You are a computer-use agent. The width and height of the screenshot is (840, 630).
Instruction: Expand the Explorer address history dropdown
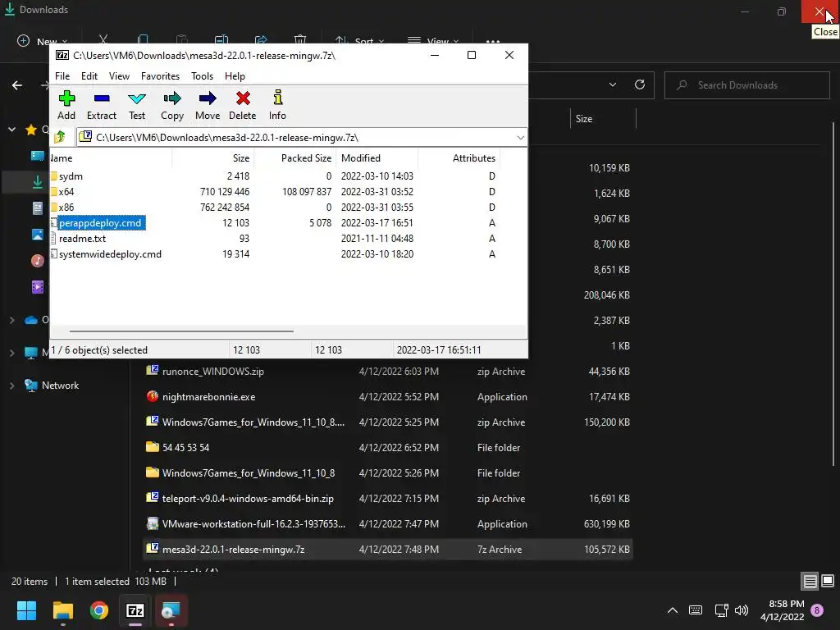click(613, 84)
